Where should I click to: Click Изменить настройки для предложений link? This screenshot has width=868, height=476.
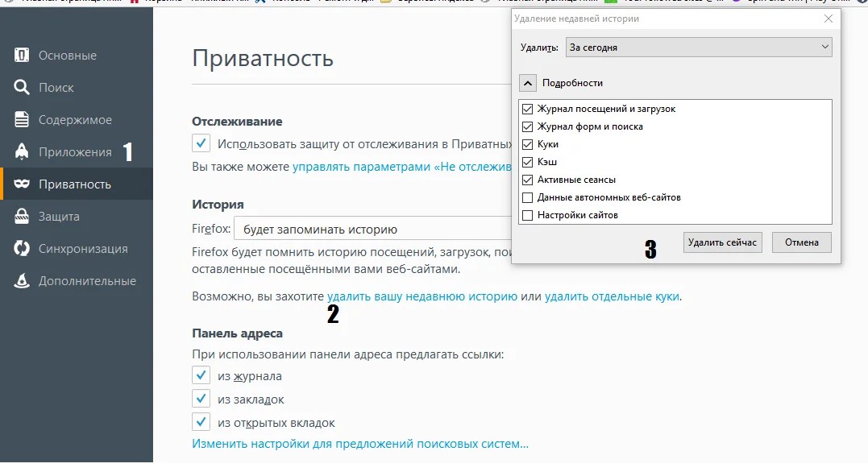(360, 444)
